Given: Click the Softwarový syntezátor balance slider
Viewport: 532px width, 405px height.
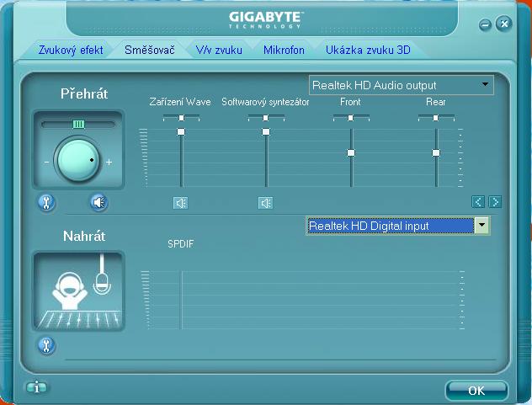Looking at the screenshot, I should 266,118.
